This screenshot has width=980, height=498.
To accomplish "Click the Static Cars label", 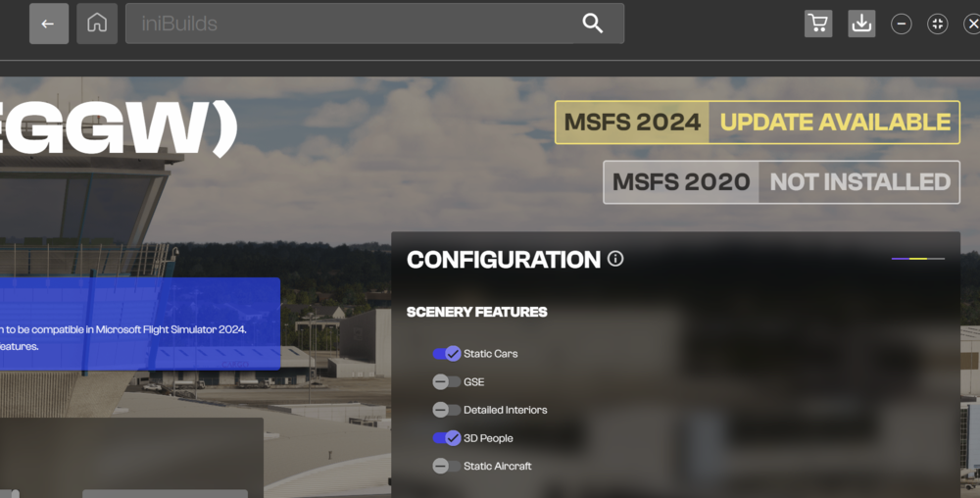I will pyautogui.click(x=491, y=354).
